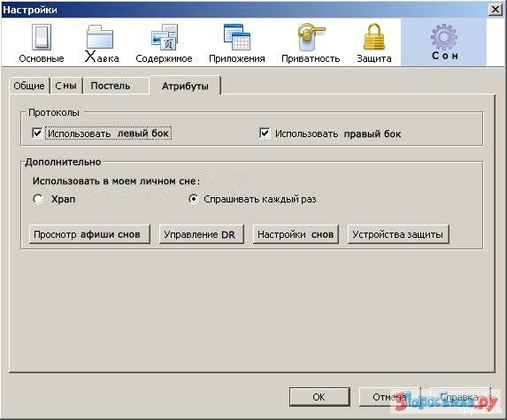507x420 pixels.
Task: Switch to the Общие tab
Action: [x=29, y=86]
